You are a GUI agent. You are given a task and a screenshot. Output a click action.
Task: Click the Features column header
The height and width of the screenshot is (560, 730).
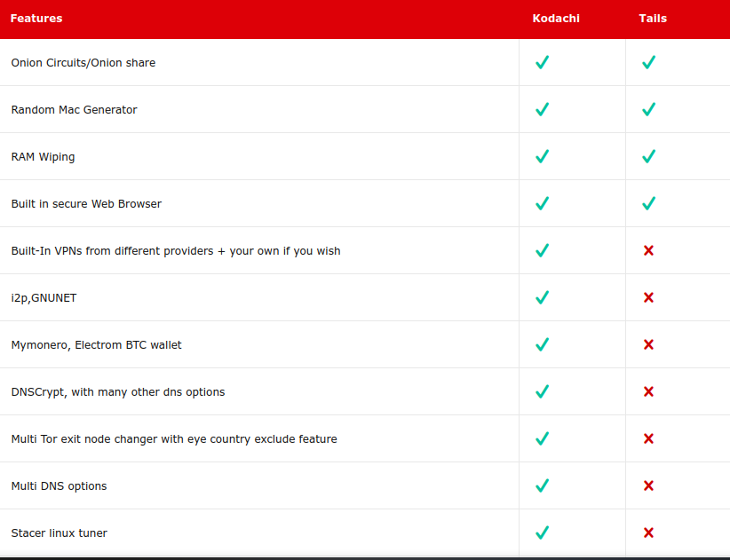tap(36, 18)
